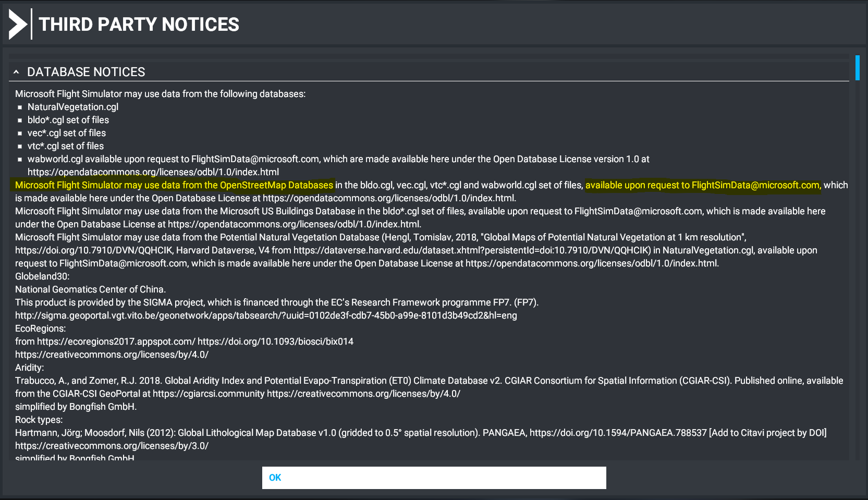Click the Potential Natural Vegetation Database sentence
Image resolution: width=868 pixels, height=500 pixels.
point(416,250)
